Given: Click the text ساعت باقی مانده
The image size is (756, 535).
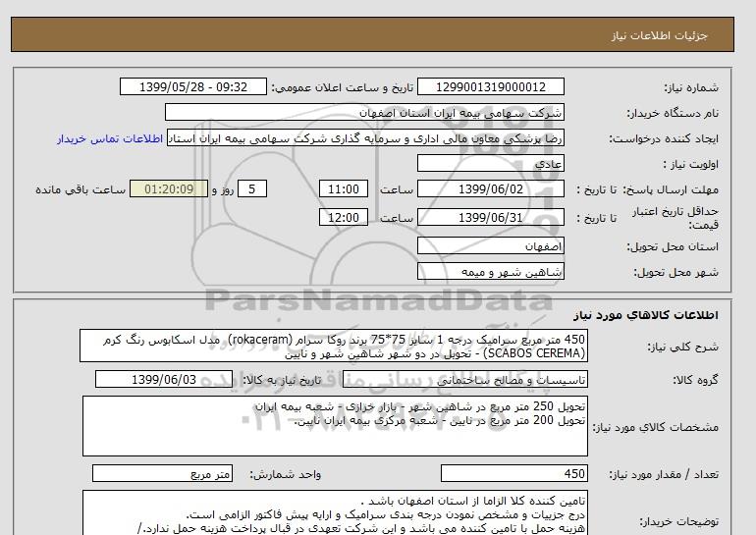Looking at the screenshot, I should [81, 189].
